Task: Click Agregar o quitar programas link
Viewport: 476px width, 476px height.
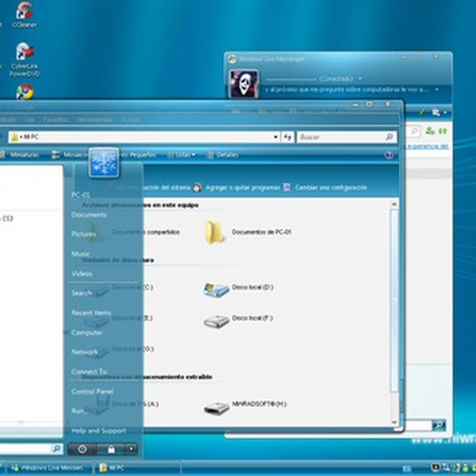Action: [243, 187]
